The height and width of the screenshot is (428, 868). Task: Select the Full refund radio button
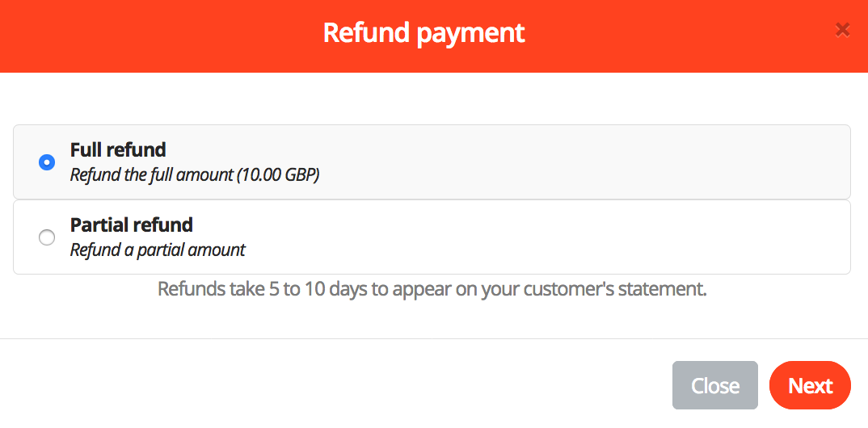coord(47,162)
